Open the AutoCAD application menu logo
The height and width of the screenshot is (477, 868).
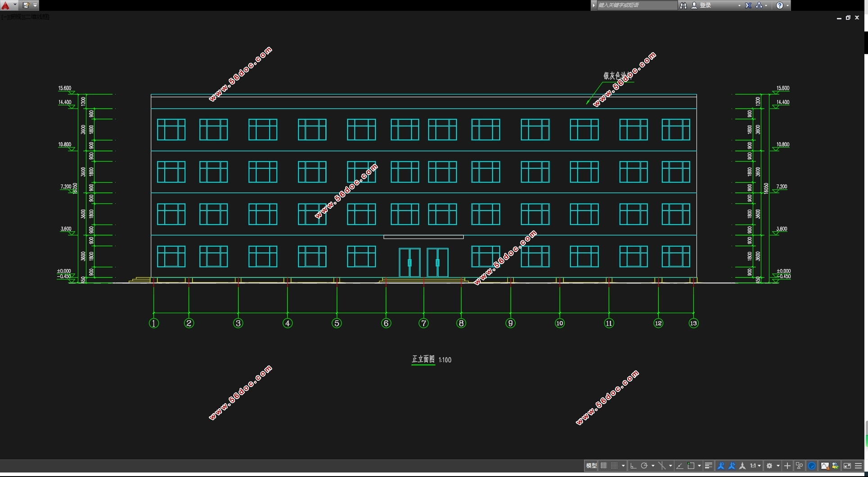(x=5, y=5)
